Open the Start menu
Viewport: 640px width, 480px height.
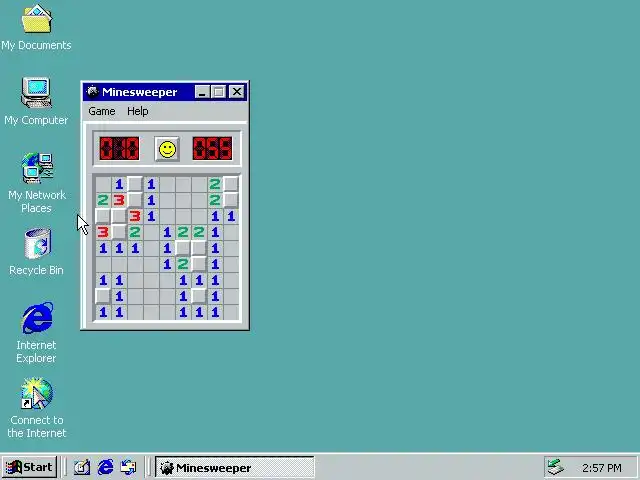point(29,467)
